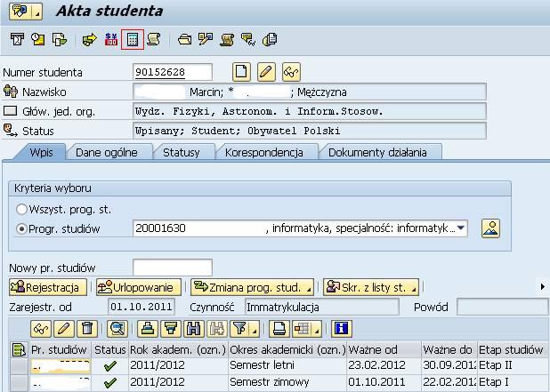Select the Wszyst. prog. st. radio button
The height and width of the screenshot is (392, 550).
[x=21, y=210]
